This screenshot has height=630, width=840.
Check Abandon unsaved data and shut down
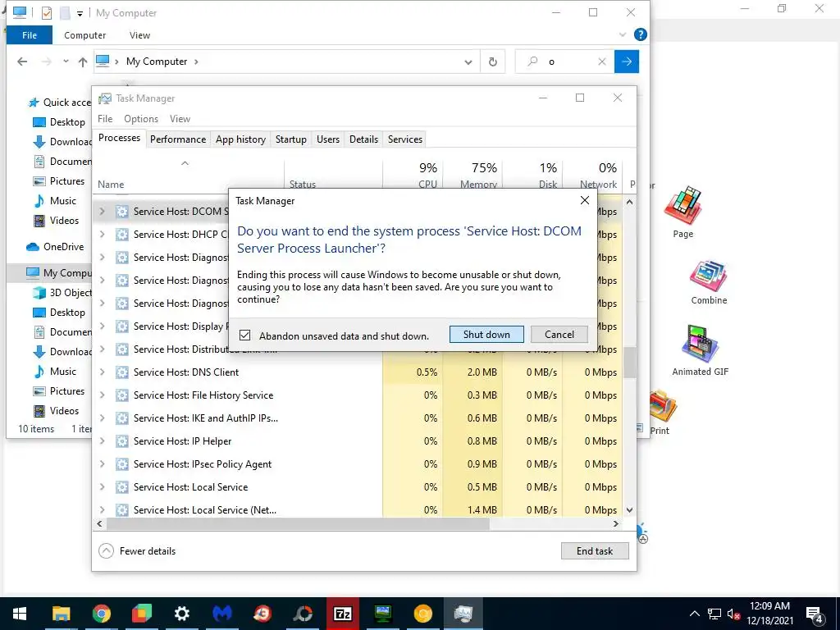[244, 336]
